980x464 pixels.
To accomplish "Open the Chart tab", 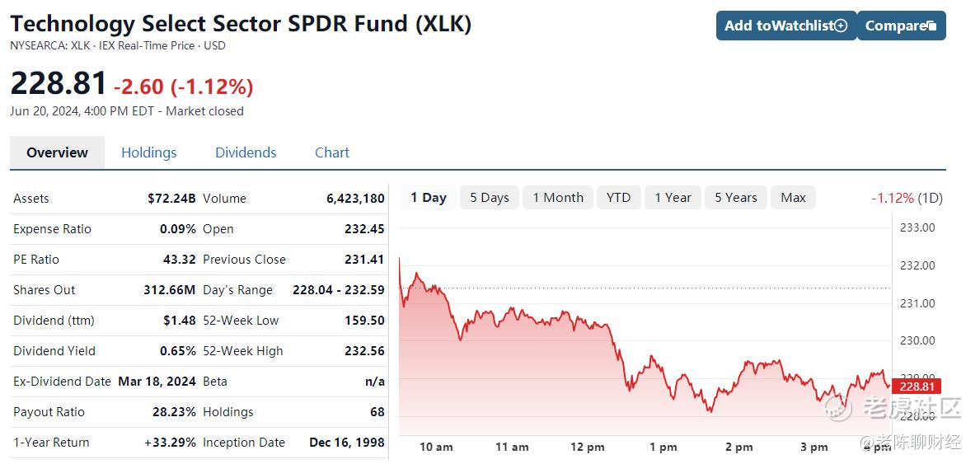I will pos(332,152).
